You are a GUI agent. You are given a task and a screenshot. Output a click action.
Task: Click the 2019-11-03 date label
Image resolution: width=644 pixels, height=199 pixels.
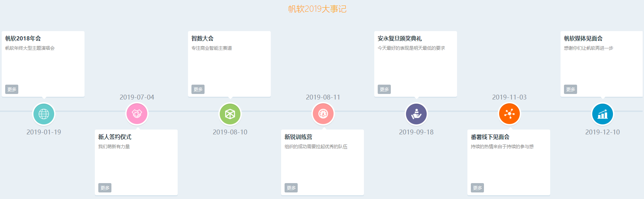click(509, 97)
